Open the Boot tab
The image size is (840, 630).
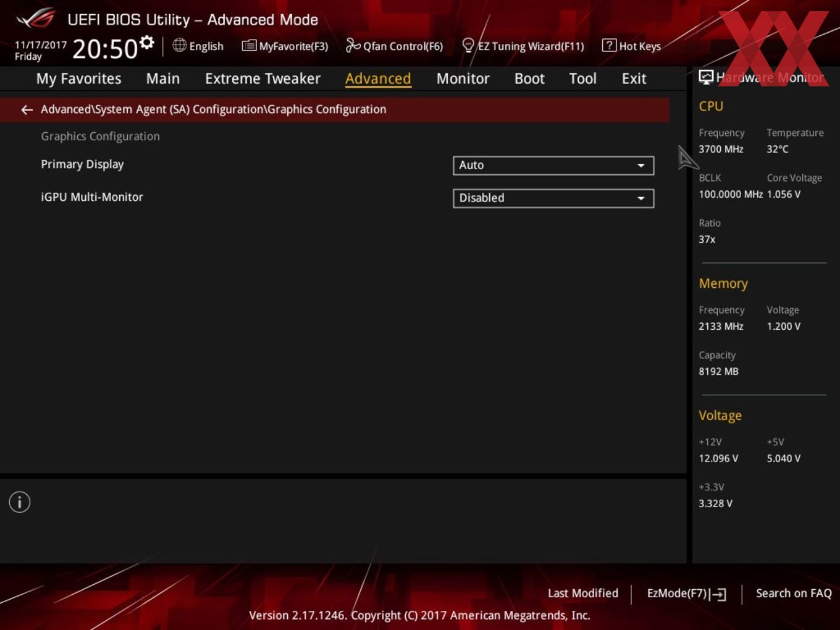(529, 79)
